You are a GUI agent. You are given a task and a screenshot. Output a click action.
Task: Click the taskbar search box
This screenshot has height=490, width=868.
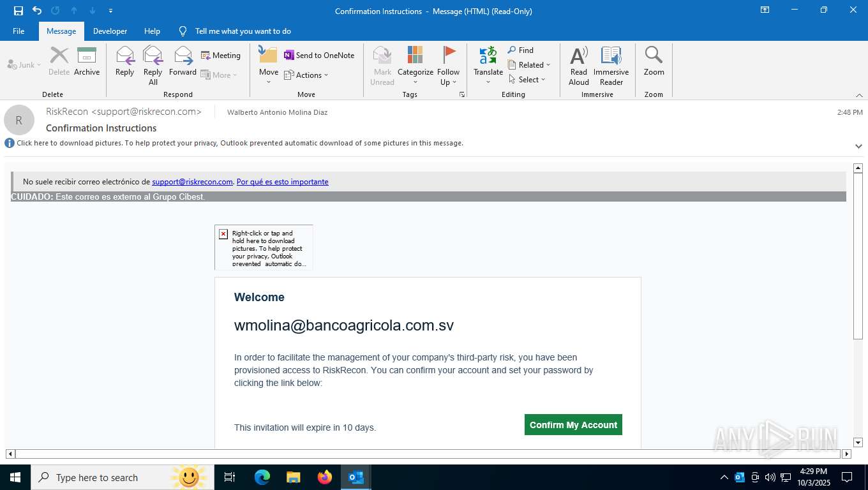(123, 477)
